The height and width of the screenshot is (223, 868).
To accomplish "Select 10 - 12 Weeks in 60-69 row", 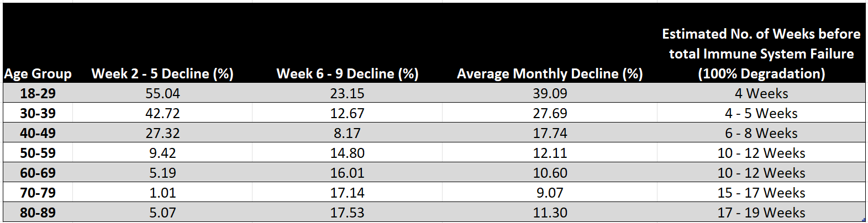I will tap(761, 173).
